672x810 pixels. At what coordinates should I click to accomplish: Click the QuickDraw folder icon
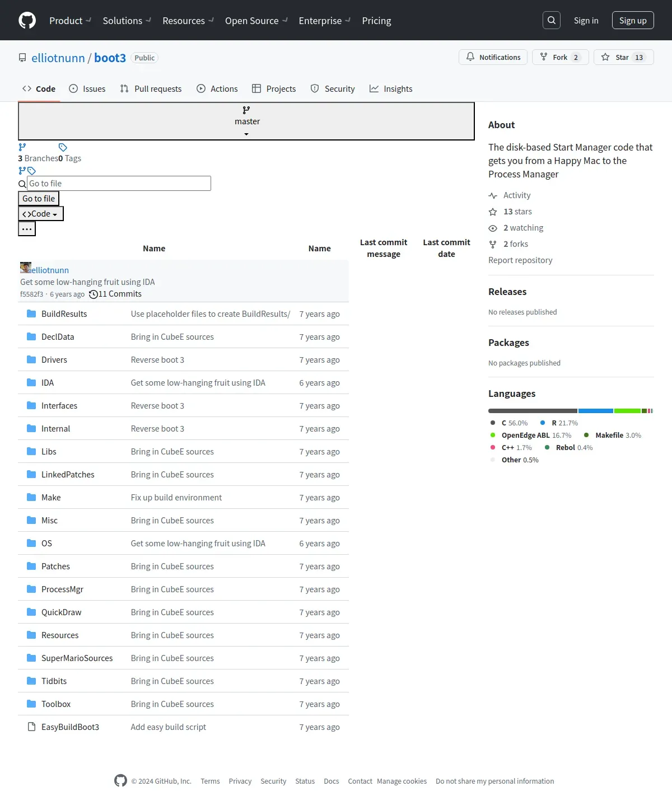tap(31, 612)
